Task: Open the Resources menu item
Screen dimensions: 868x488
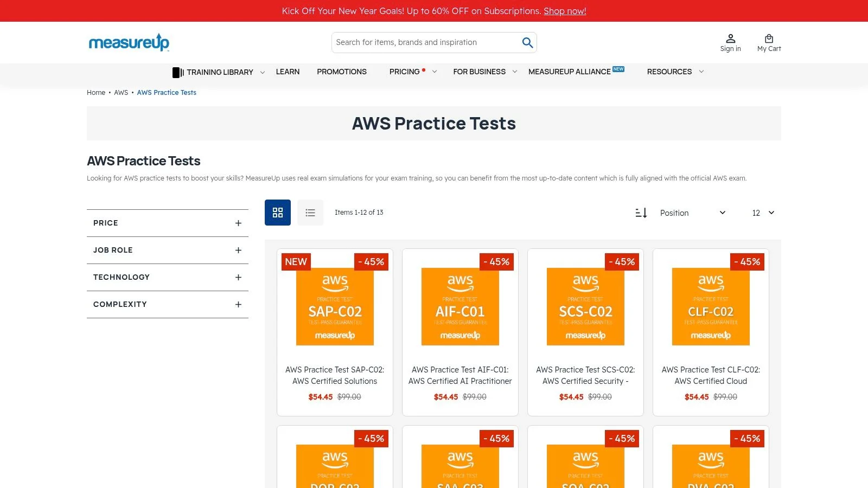Action: pyautogui.click(x=669, y=72)
